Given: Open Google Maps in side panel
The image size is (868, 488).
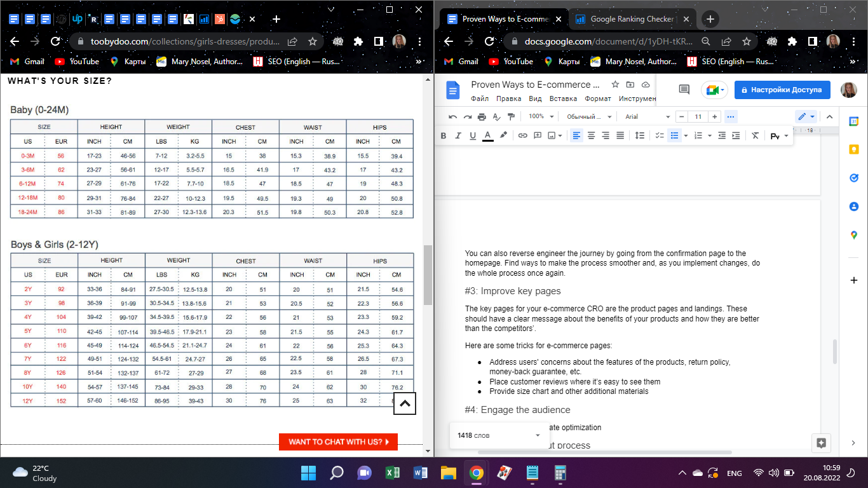Looking at the screenshot, I should (x=854, y=235).
